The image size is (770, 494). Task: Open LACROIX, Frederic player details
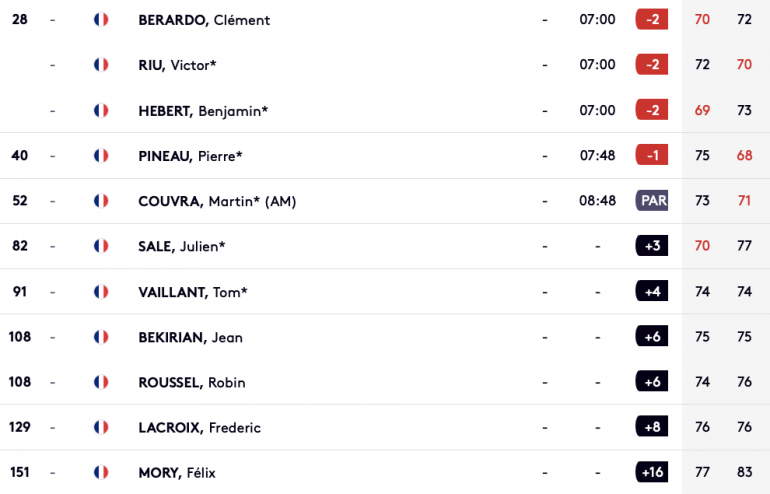pyautogui.click(x=199, y=428)
